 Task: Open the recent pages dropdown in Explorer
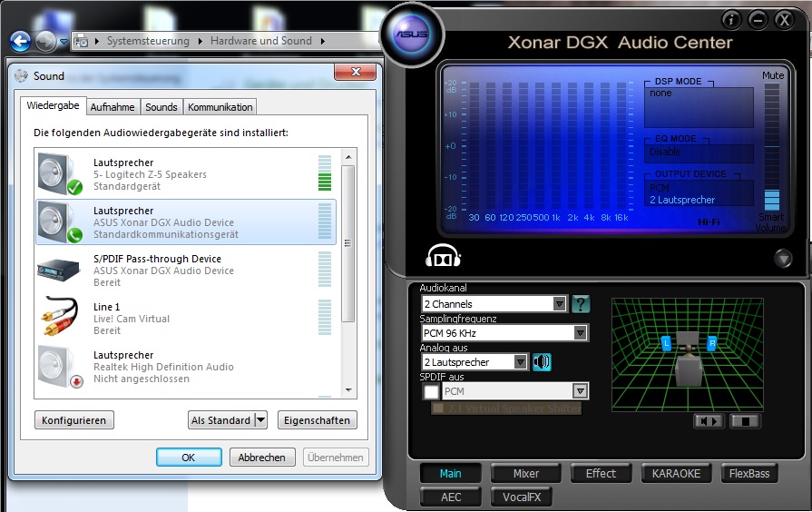click(x=64, y=41)
